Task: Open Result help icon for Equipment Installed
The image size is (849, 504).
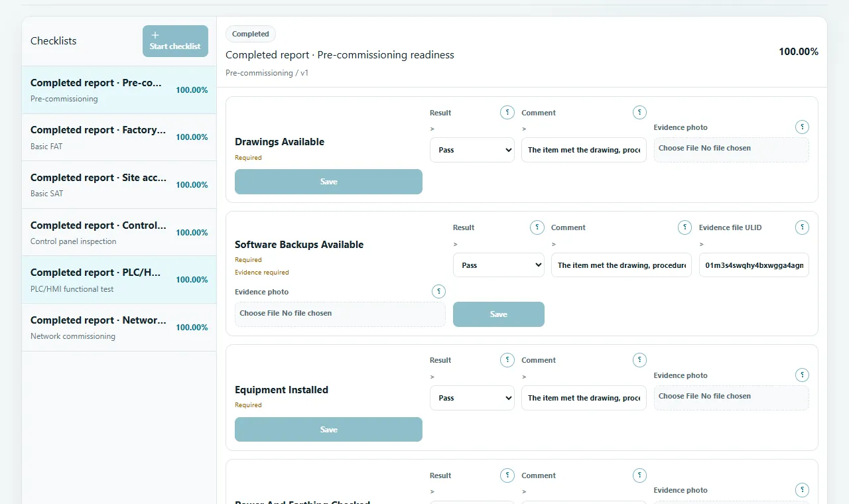Action: (x=507, y=360)
